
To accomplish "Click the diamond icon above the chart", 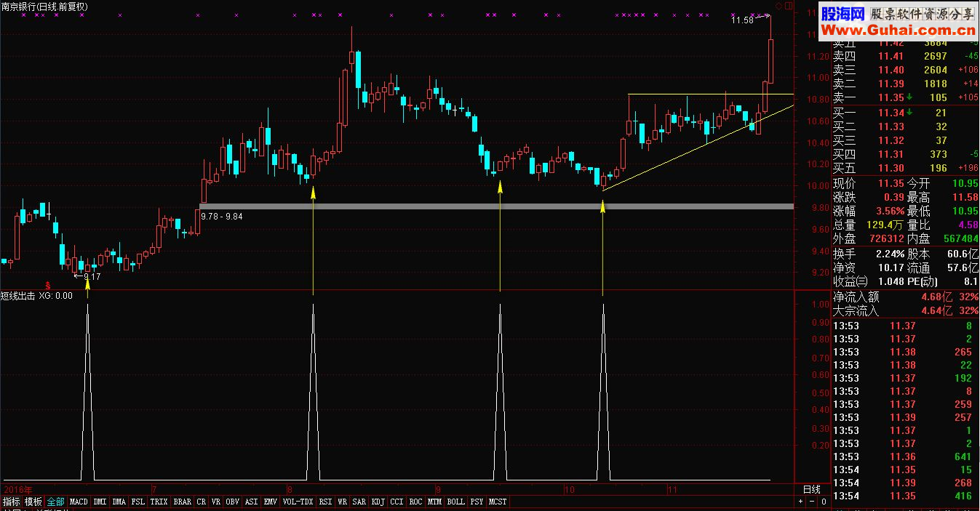I will tap(778, 6).
